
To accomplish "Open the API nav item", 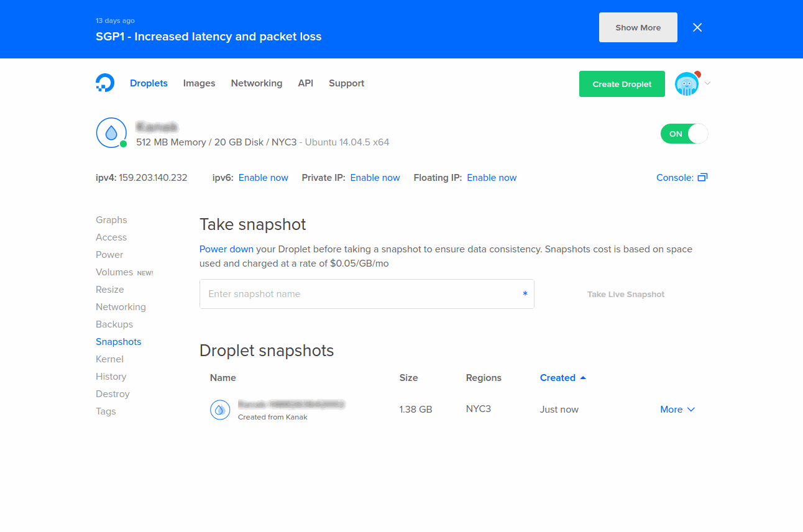I will tap(305, 83).
